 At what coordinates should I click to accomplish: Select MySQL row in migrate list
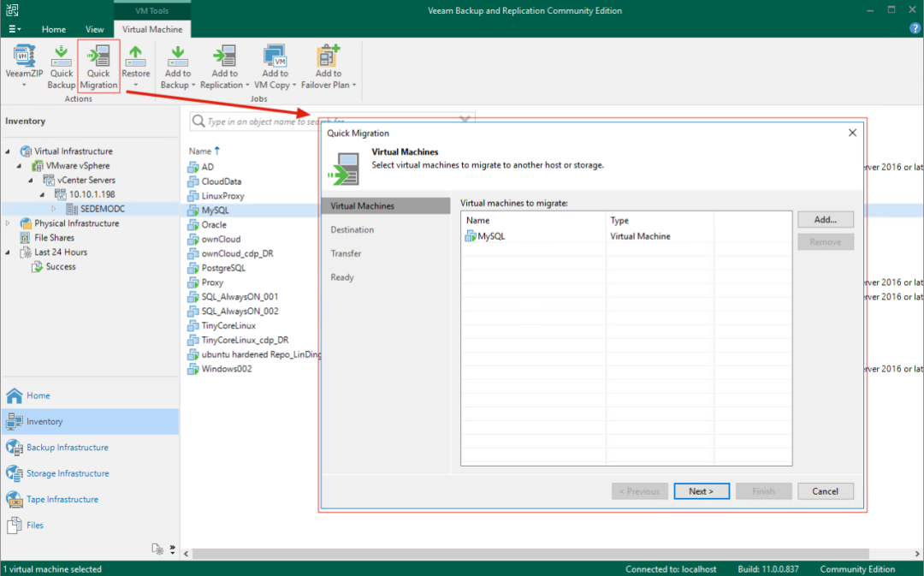point(625,236)
